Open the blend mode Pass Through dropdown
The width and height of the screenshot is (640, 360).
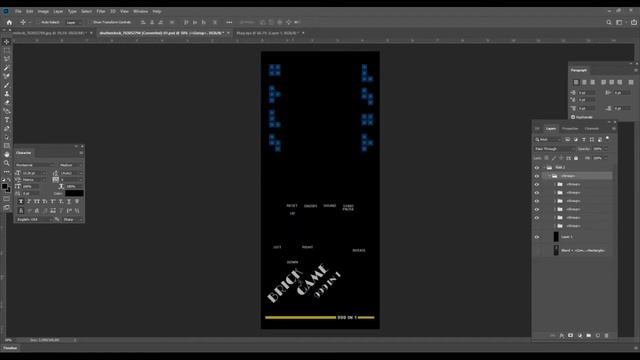click(x=554, y=149)
